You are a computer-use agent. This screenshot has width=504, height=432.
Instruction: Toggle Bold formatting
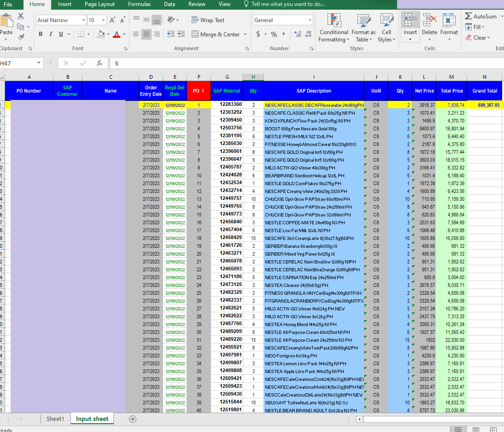click(x=41, y=34)
